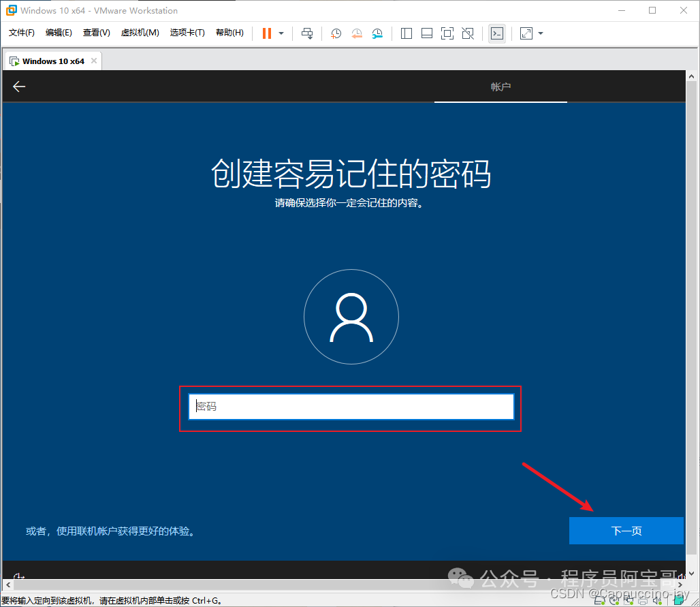700x607 pixels.
Task: Click the vertical scrollbar up arrow
Action: (x=691, y=76)
